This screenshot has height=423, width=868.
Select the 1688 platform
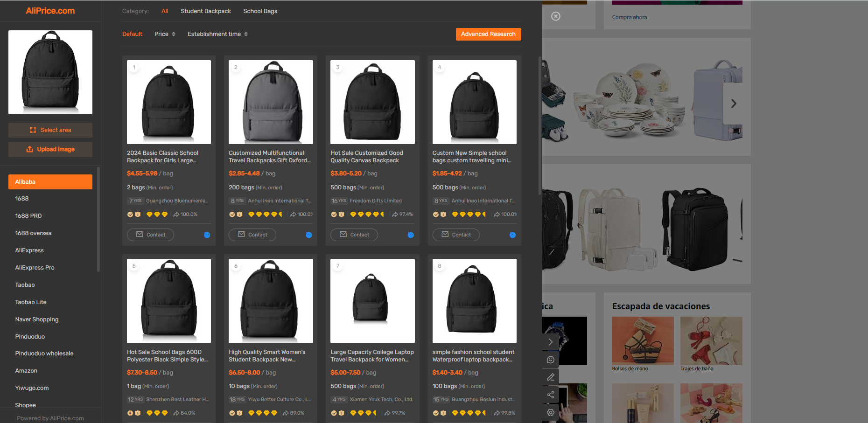tap(22, 199)
